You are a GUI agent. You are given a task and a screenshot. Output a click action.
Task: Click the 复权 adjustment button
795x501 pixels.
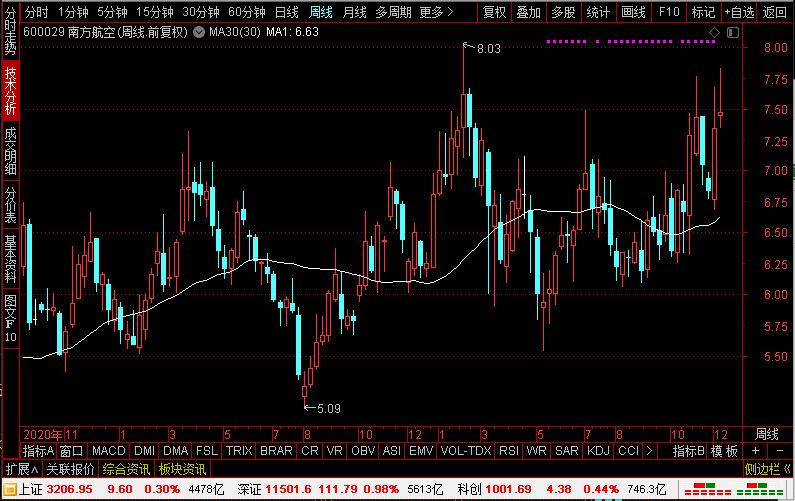point(494,12)
